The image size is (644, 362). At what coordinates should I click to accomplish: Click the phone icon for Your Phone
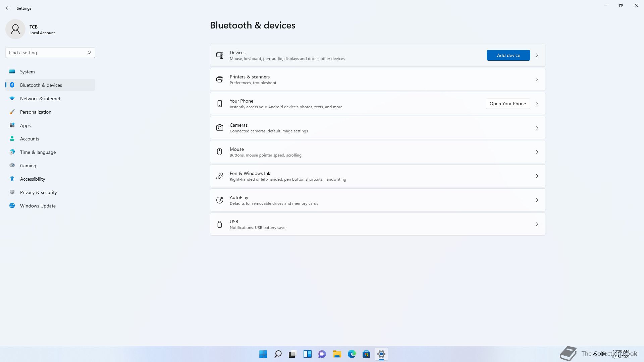point(220,104)
